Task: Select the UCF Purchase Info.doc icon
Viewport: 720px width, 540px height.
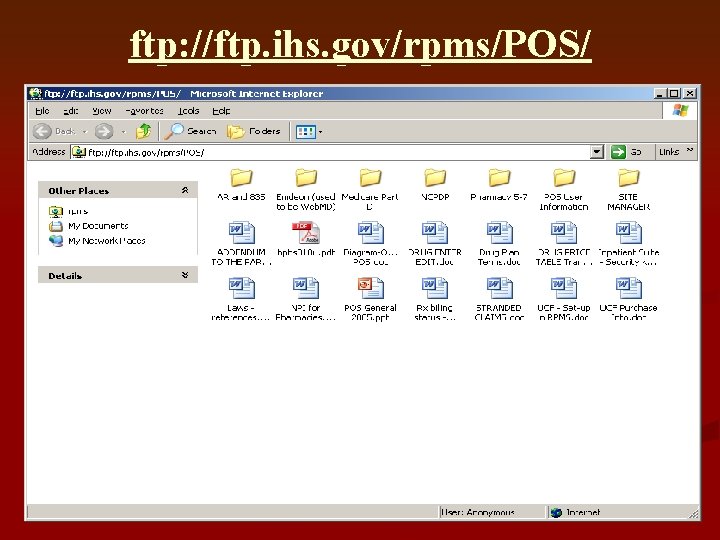Action: click(x=628, y=288)
